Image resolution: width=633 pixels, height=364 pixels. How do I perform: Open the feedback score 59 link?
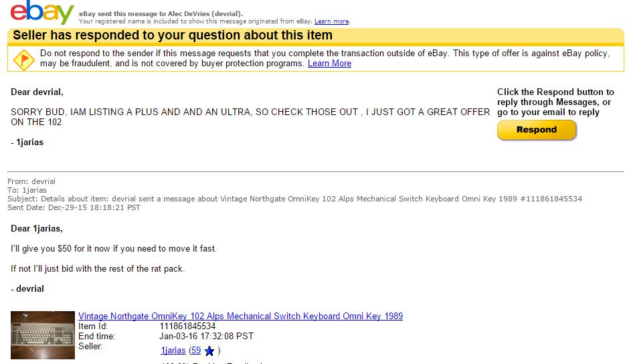point(195,350)
